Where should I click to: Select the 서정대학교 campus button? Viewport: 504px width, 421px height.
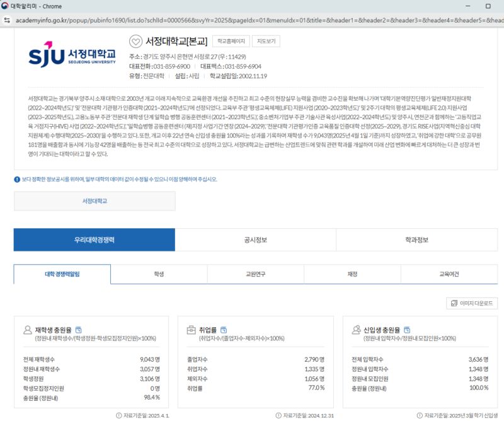[x=95, y=201]
